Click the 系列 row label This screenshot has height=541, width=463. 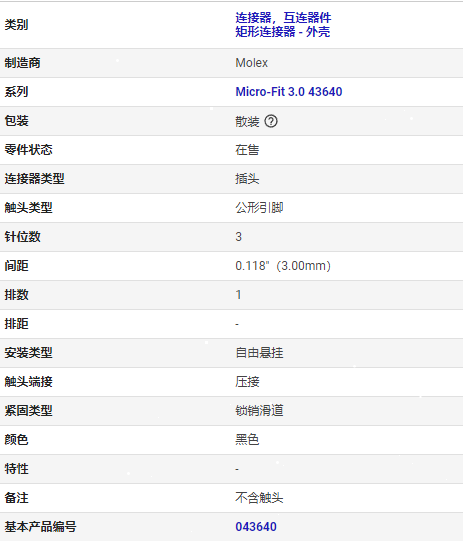[x=16, y=92]
